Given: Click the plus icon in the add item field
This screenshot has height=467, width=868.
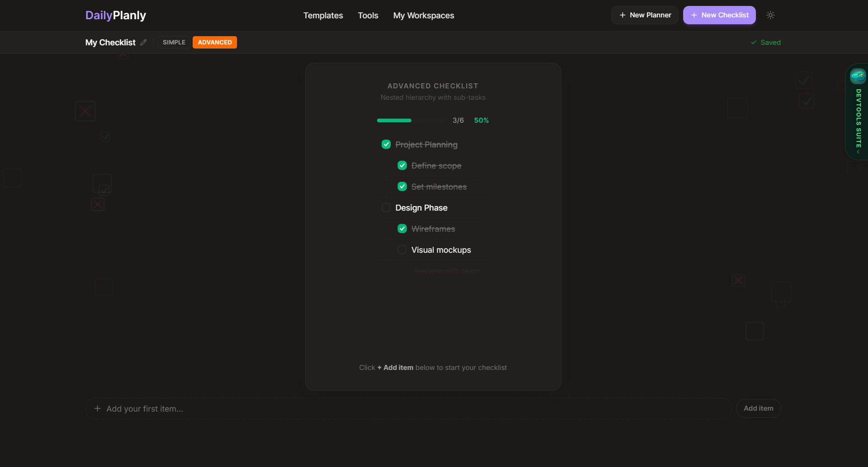Looking at the screenshot, I should click(x=97, y=408).
